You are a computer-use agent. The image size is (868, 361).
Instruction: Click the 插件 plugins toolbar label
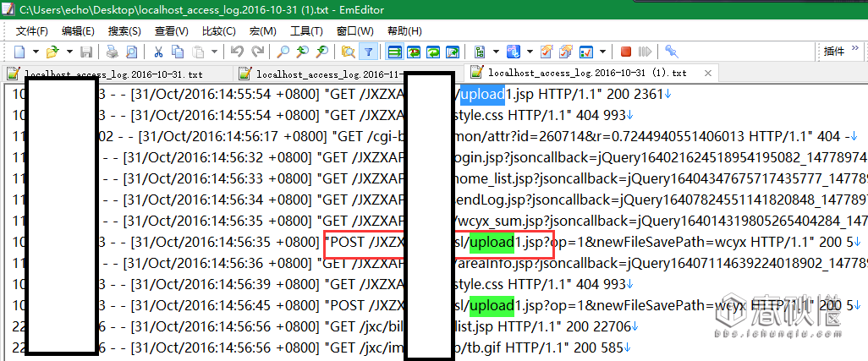(x=834, y=52)
